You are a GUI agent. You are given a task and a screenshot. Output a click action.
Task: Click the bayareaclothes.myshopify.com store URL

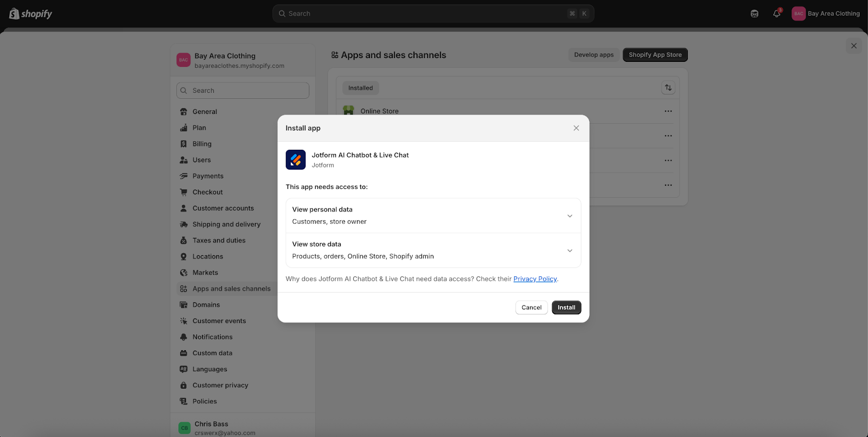coord(239,66)
